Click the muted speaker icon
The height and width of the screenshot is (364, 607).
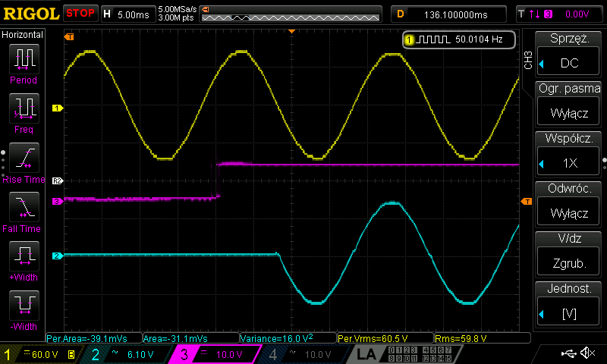tap(587, 353)
